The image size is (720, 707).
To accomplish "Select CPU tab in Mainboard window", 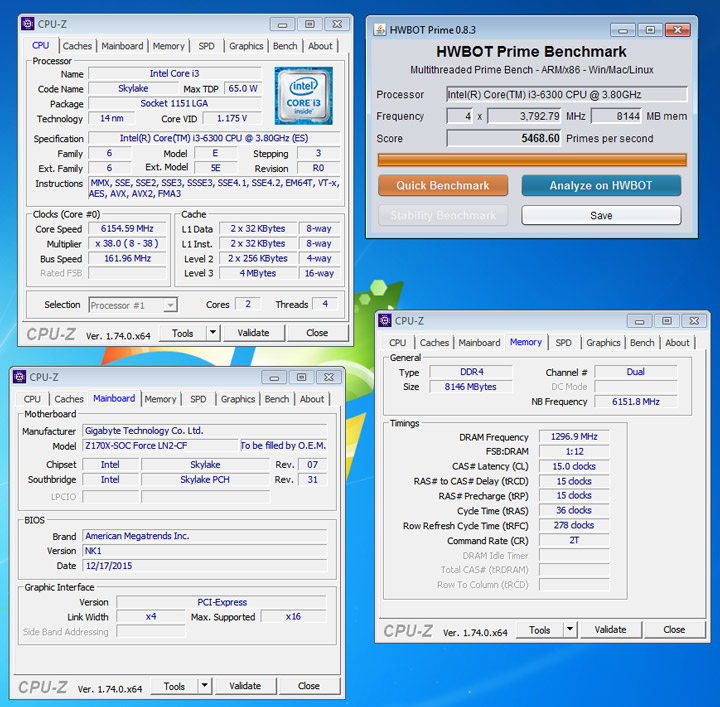I will [x=32, y=399].
